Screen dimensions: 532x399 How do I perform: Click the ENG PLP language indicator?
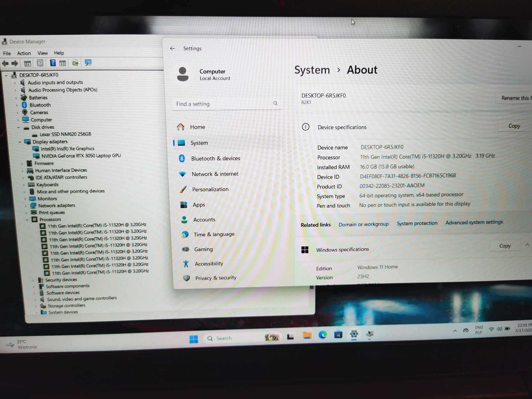pos(479,330)
